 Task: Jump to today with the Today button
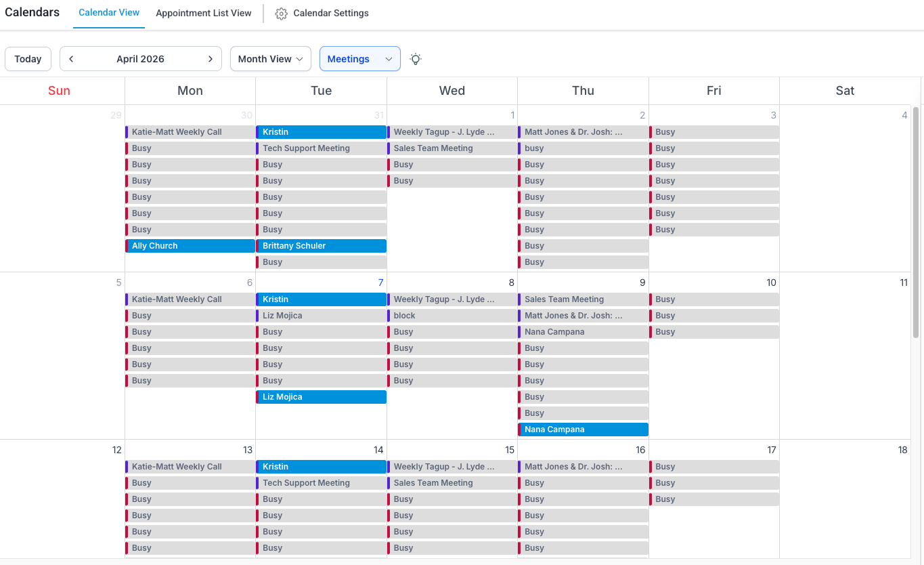[x=28, y=59]
